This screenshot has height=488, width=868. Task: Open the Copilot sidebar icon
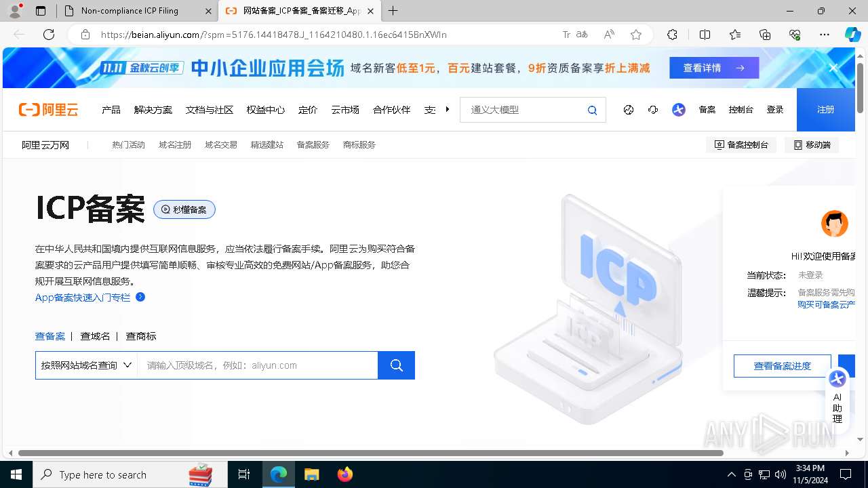[x=852, y=35]
